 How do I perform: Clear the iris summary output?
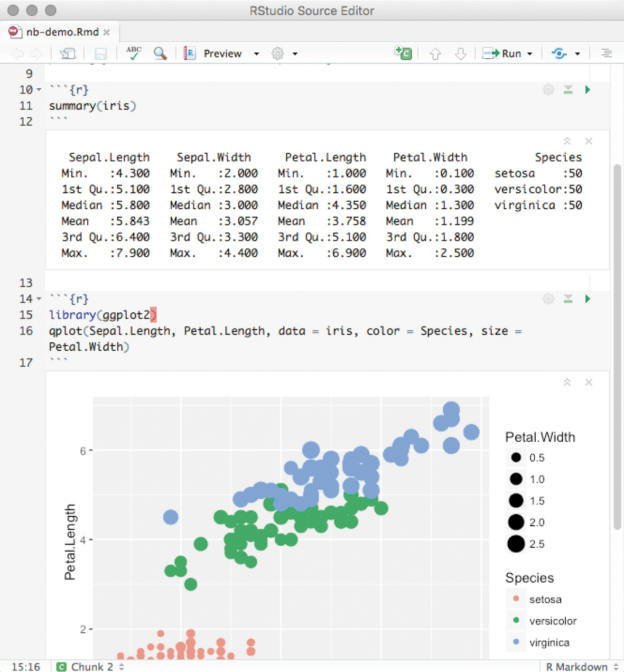point(589,141)
